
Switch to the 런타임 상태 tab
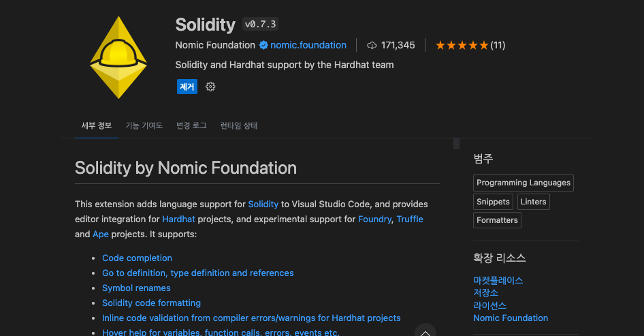pos(239,125)
